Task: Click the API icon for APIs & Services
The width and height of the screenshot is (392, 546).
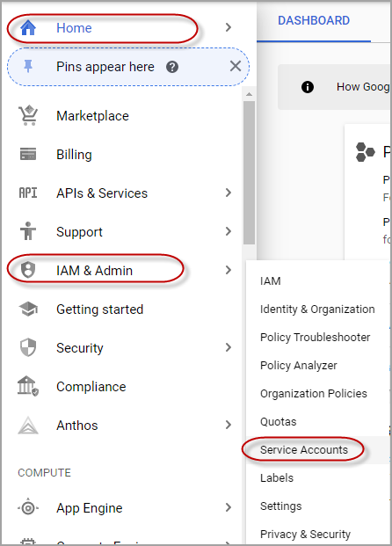Action: click(x=28, y=193)
